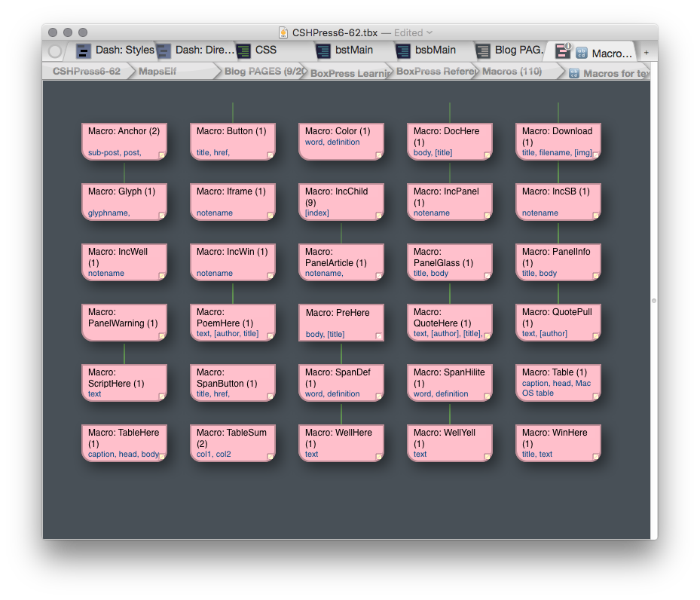This screenshot has width=700, height=600.
Task: Switch to the Dash: Dire... tab
Action: tap(203, 51)
